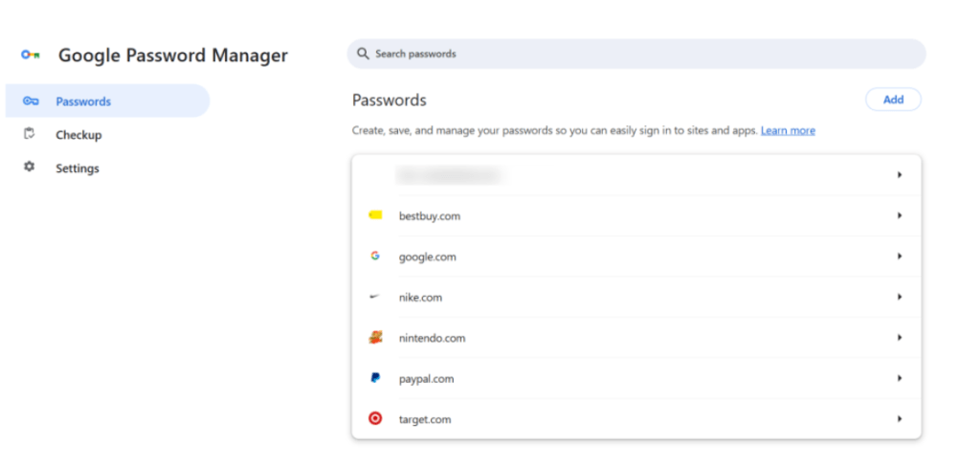
Task: Go to the Checkup section
Action: 78,135
